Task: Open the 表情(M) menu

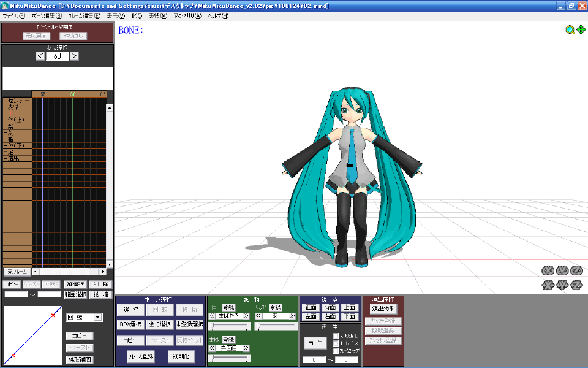Action: tap(158, 16)
